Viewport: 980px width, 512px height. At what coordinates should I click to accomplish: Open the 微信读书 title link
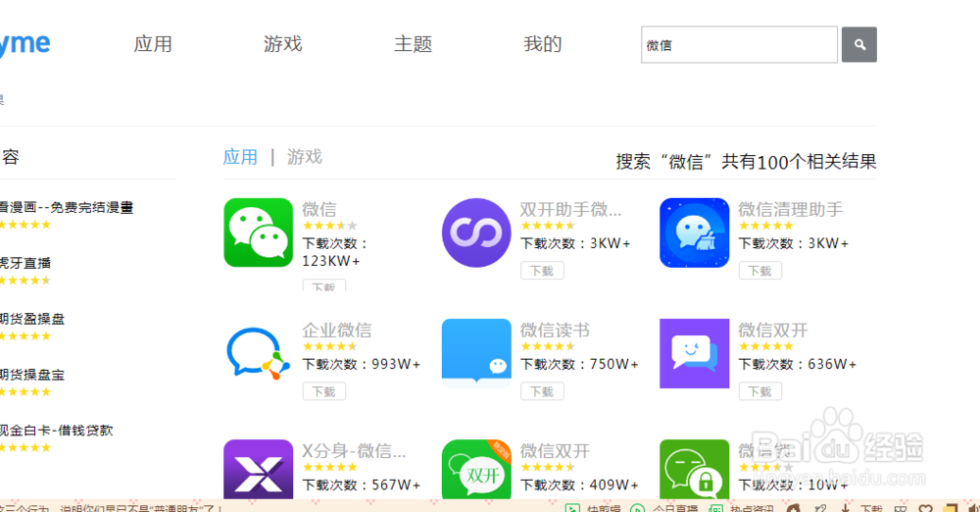[x=555, y=330]
